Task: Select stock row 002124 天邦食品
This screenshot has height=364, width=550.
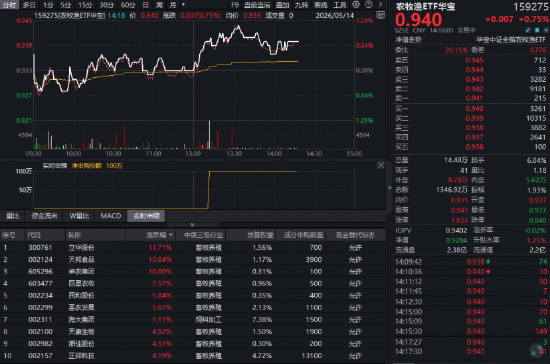Action: tap(193, 259)
